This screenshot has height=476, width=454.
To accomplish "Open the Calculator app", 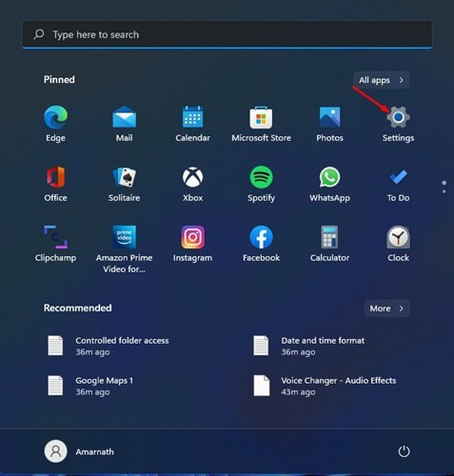I will point(329,244).
